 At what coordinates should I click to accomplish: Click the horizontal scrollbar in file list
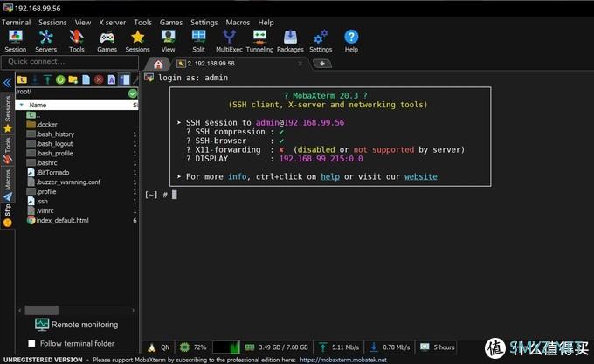click(42, 310)
